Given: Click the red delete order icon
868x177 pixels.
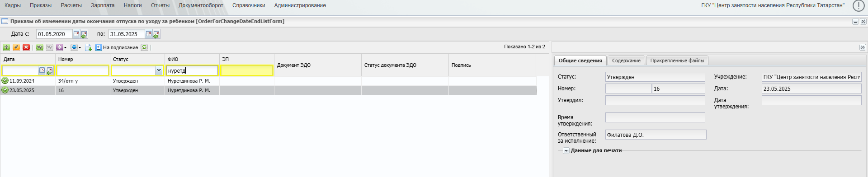Looking at the screenshot, I should (26, 47).
